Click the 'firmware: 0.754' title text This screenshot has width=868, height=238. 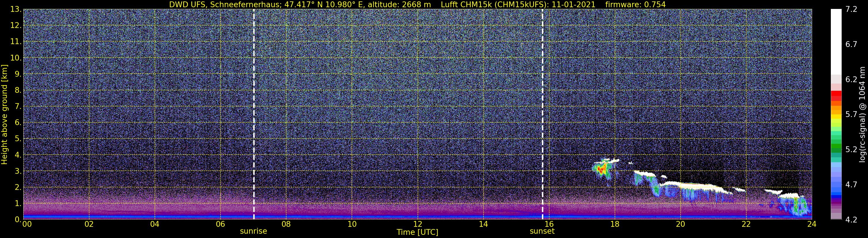pyautogui.click(x=636, y=4)
